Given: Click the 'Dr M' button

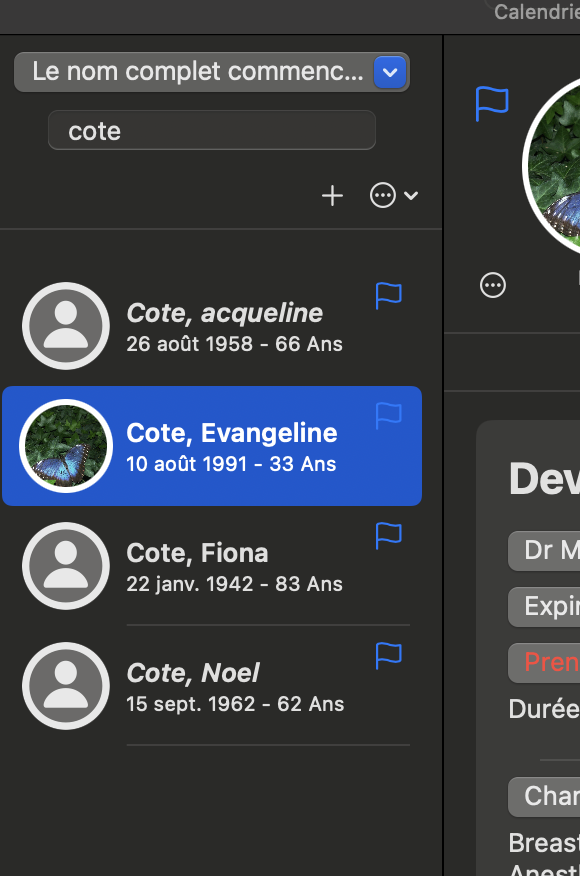Looking at the screenshot, I should [544, 551].
